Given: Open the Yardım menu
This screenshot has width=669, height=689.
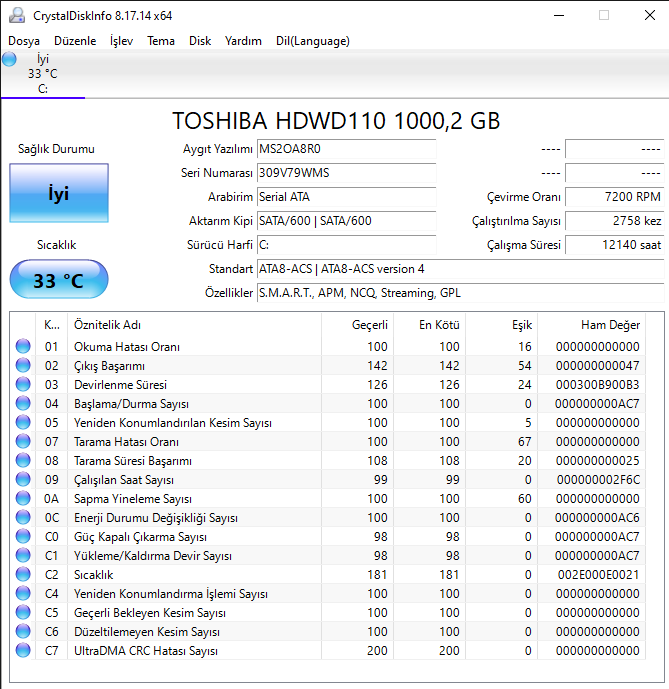Looking at the screenshot, I should tap(243, 41).
